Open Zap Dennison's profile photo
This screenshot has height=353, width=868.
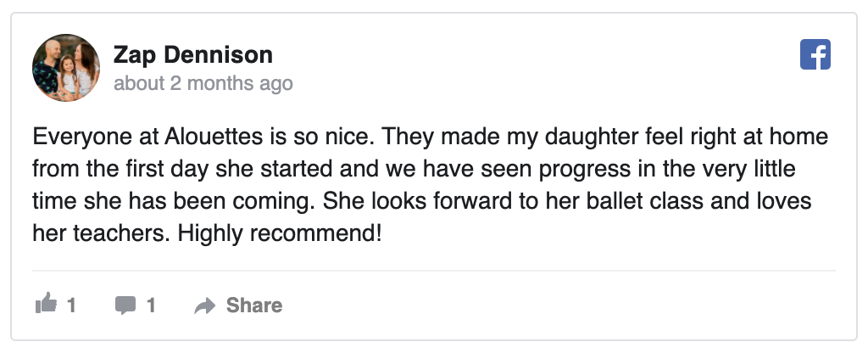66,68
